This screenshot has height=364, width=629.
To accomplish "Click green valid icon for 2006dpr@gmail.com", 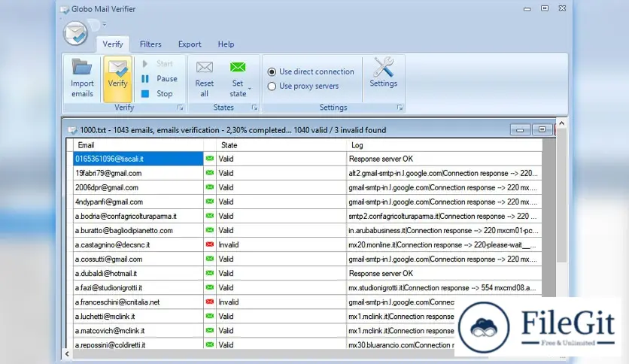I will coord(209,187).
